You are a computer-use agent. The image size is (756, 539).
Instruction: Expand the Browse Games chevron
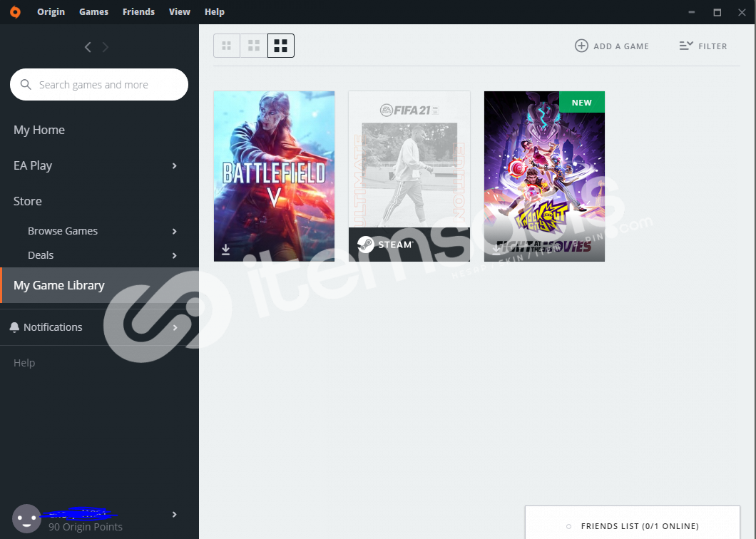[x=175, y=232]
